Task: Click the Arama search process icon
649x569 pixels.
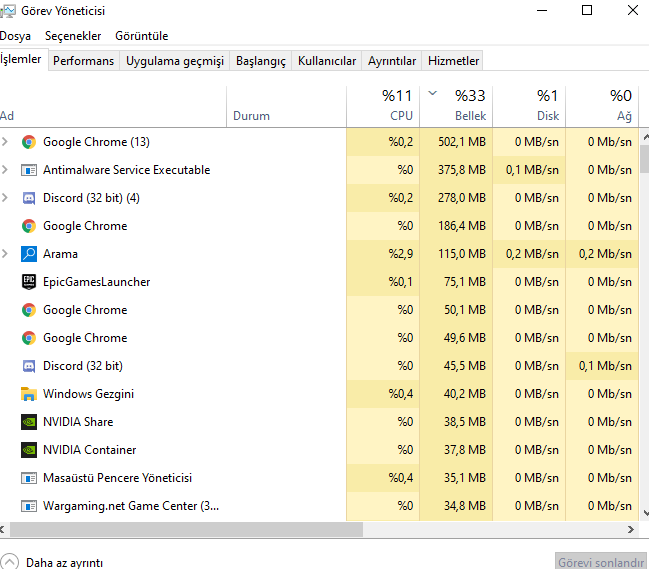Action: point(29,254)
